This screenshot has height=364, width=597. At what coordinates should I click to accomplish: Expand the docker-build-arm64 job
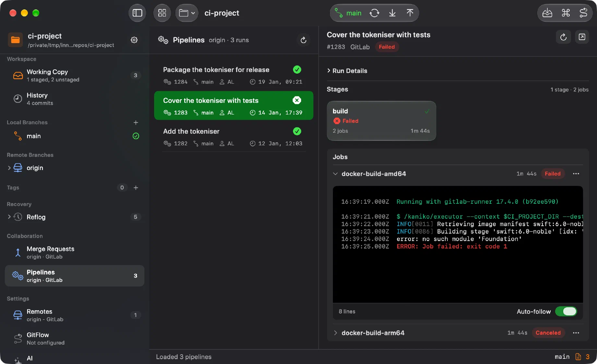(x=335, y=333)
